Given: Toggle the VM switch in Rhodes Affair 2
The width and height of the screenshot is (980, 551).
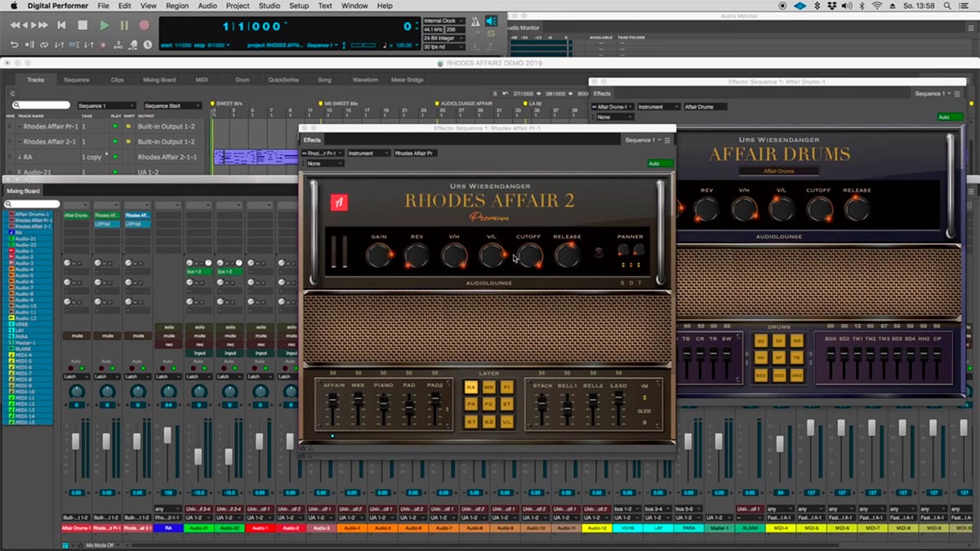Looking at the screenshot, I should [644, 398].
